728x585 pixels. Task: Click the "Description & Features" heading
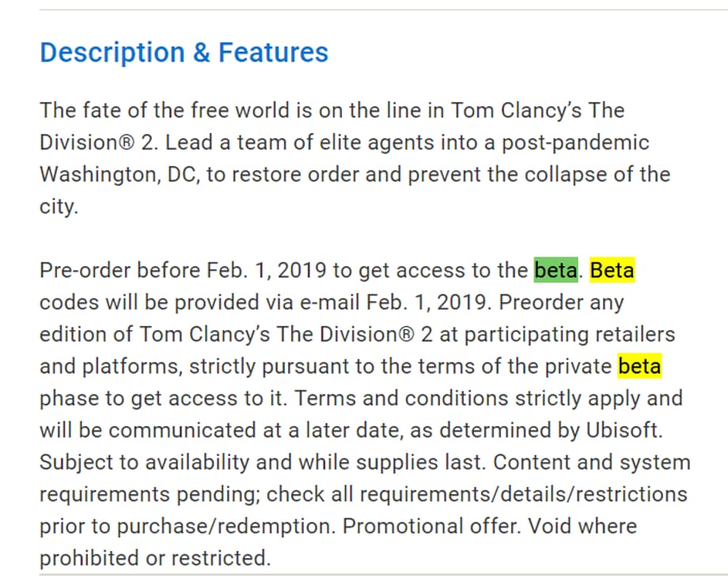tap(184, 53)
